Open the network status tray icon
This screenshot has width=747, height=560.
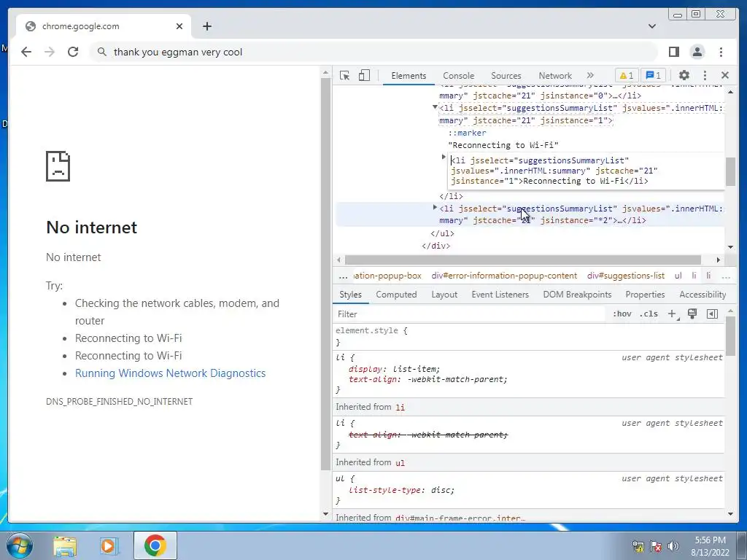point(638,546)
